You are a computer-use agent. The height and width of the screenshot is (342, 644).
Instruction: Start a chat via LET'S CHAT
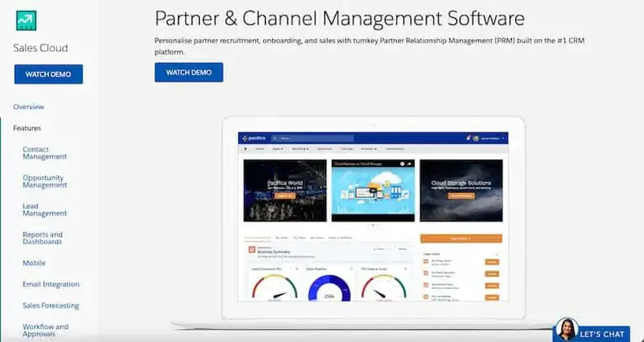tap(602, 334)
